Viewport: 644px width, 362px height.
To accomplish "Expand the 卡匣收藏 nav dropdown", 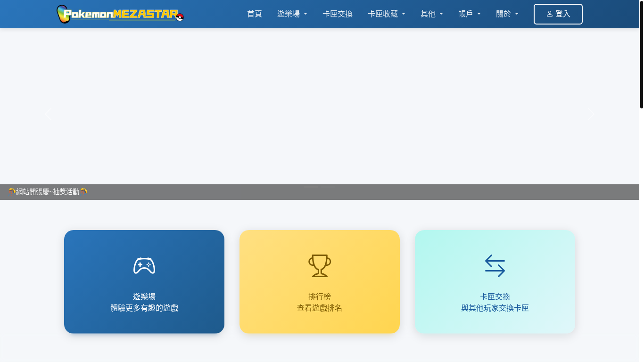I will 387,14.
